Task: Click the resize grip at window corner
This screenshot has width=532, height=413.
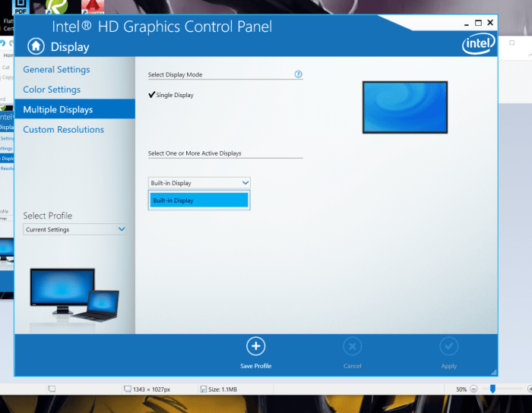Action: click(494, 372)
